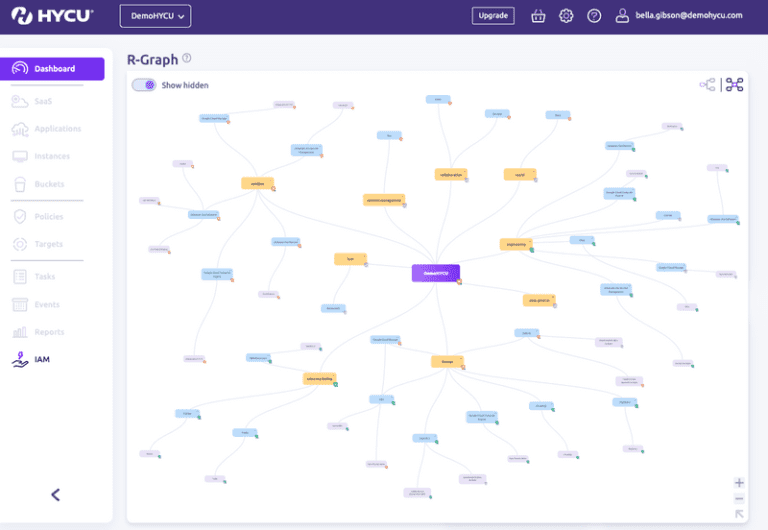This screenshot has height=530, width=768.
Task: Select the central purple DemoHYCU graph node
Action: pos(435,272)
